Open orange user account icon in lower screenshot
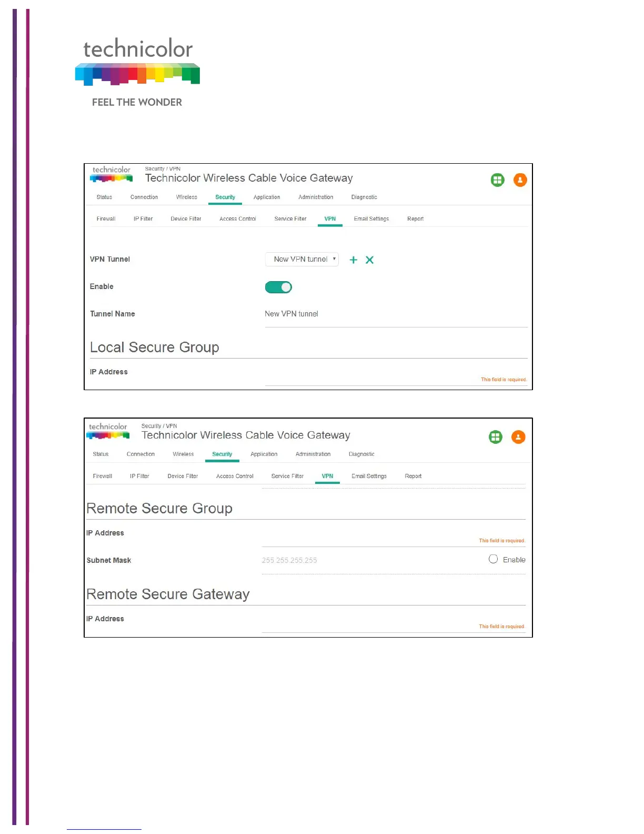Viewport: 644px width, 834px height. (x=518, y=437)
